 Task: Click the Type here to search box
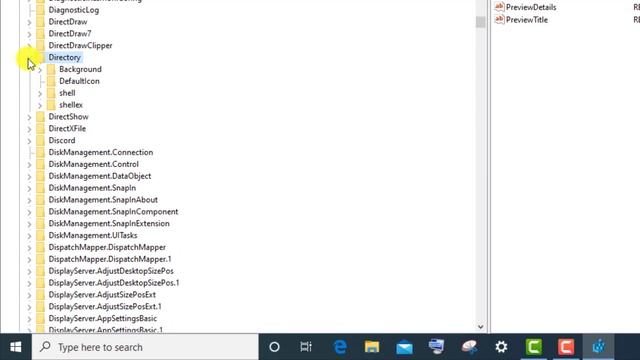tap(145, 347)
